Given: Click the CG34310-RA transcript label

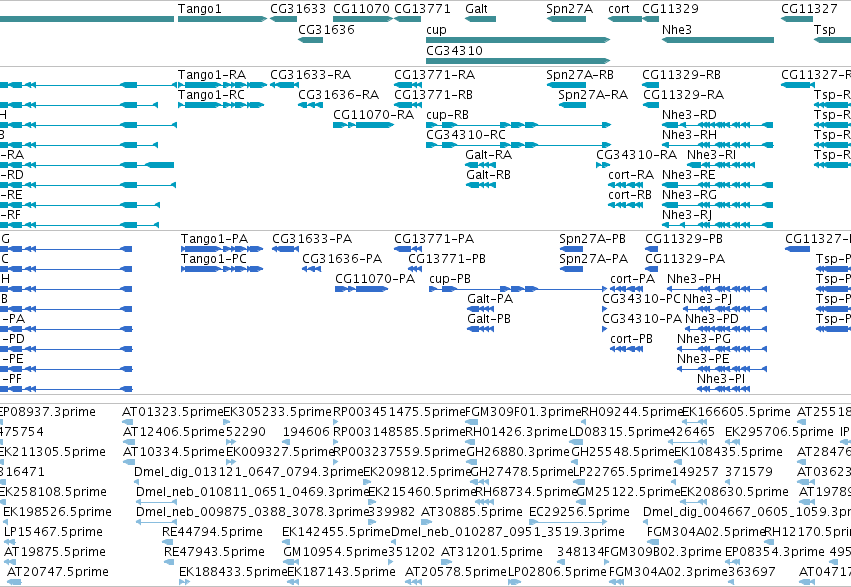Looking at the screenshot, I should (636, 155).
